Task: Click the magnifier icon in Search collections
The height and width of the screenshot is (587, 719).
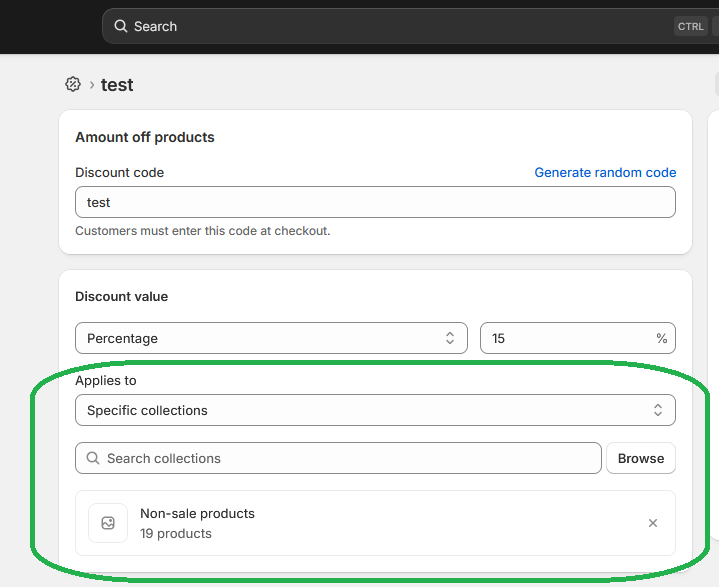Action: pos(93,458)
